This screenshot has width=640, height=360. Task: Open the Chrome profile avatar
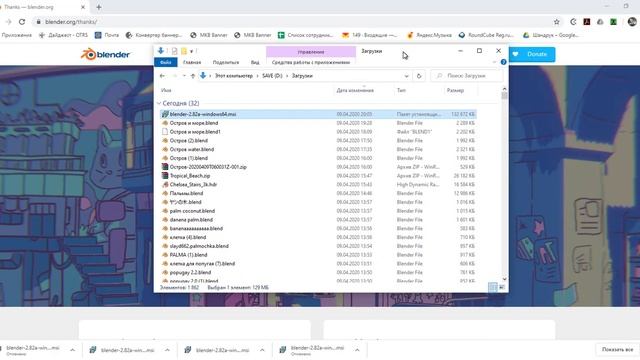coord(632,22)
